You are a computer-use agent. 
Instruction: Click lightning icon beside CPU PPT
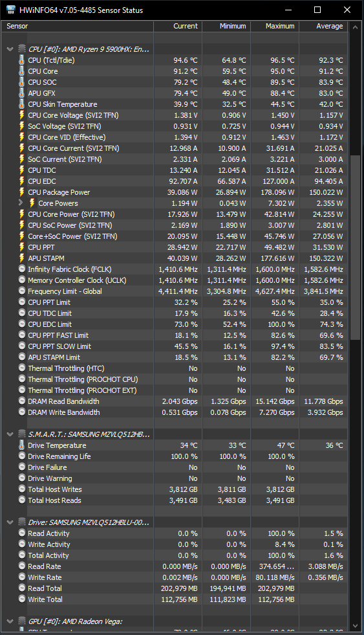(22, 247)
